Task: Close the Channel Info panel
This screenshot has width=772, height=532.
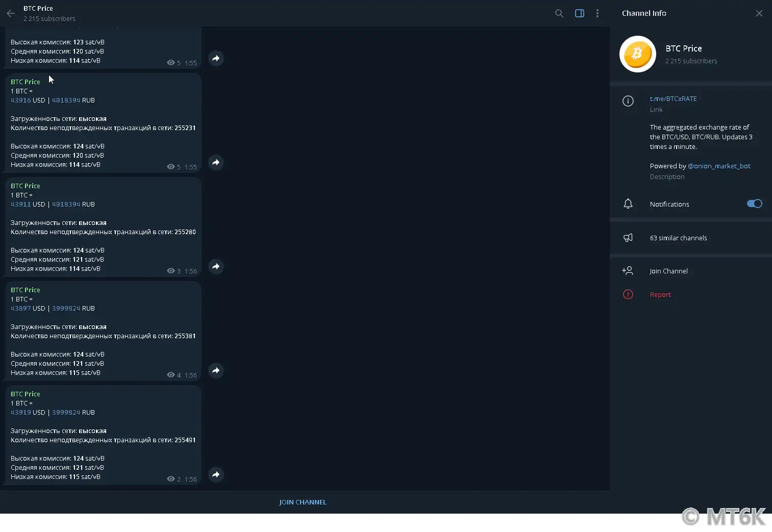Action: [x=759, y=13]
